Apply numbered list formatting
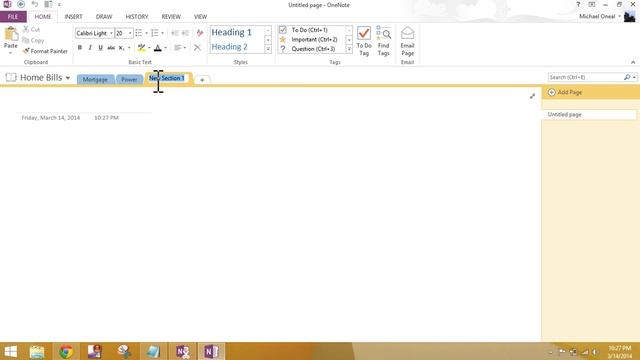 click(x=155, y=33)
